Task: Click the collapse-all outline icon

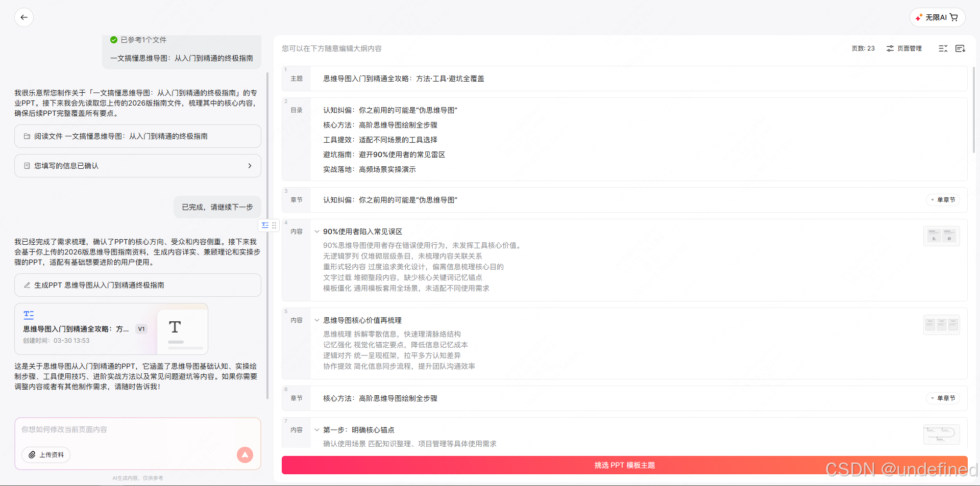Action: coord(943,48)
